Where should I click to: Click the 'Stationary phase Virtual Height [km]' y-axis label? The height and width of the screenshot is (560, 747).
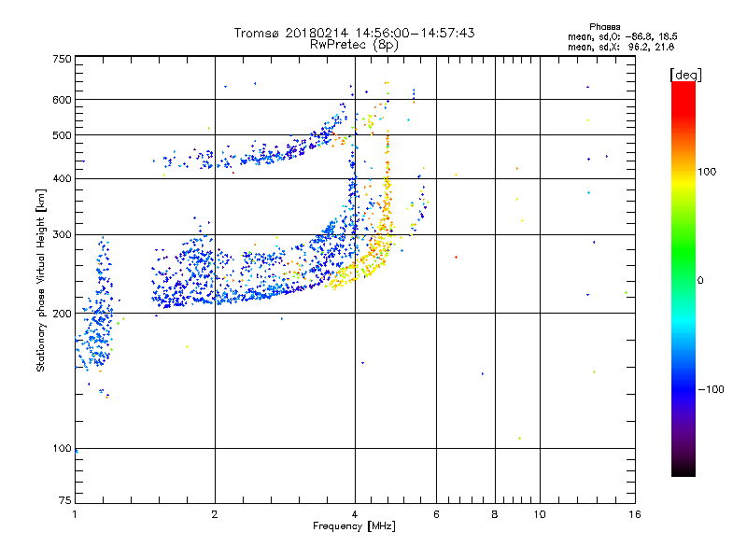(x=41, y=281)
